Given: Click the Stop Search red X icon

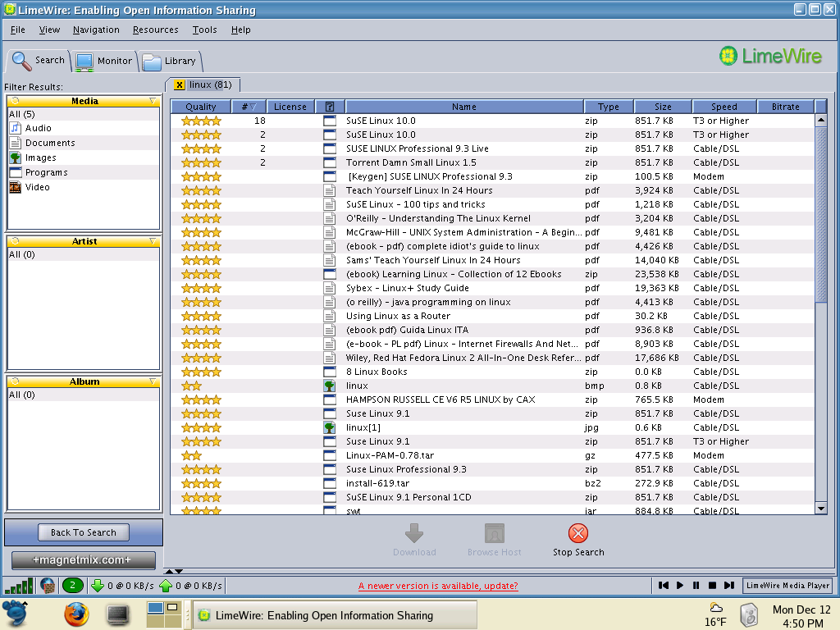Looking at the screenshot, I should click(578, 533).
